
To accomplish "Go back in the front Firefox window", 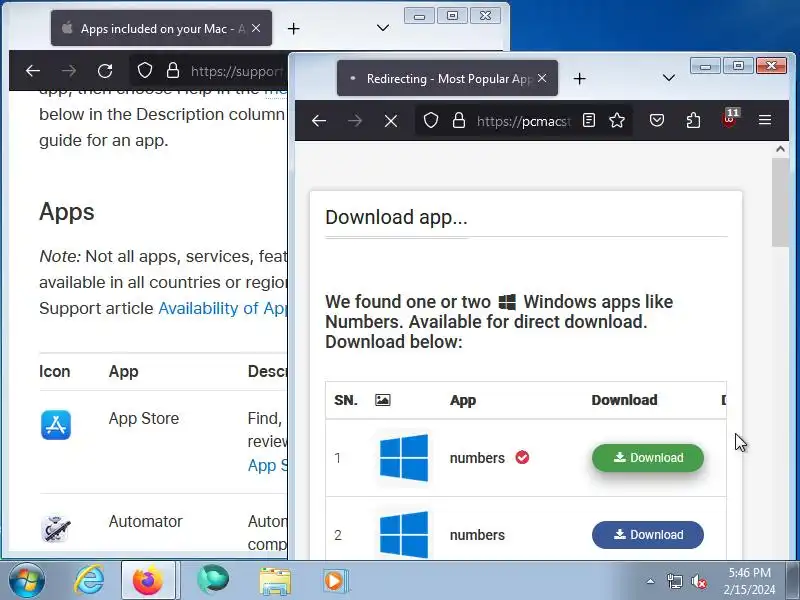I will click(319, 121).
